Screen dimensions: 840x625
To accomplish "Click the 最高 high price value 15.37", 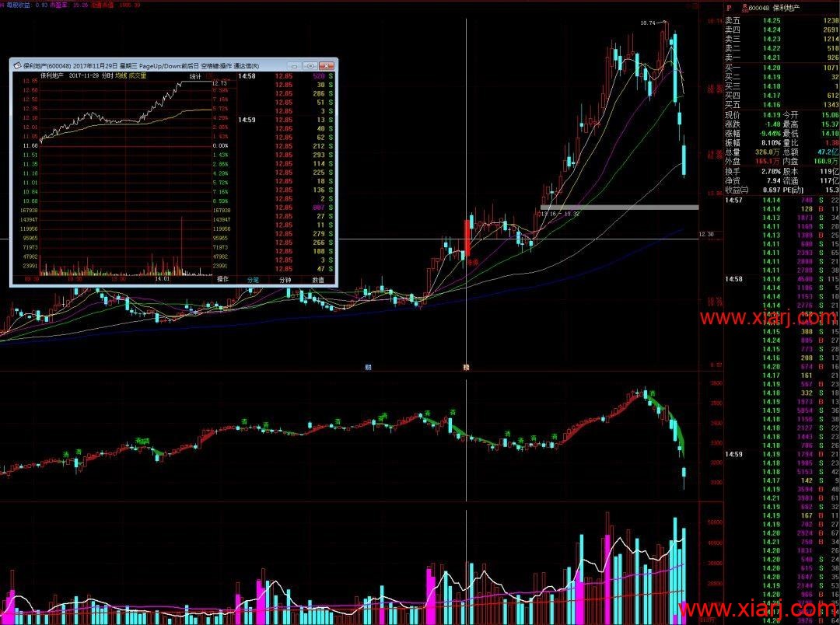I will [830, 124].
